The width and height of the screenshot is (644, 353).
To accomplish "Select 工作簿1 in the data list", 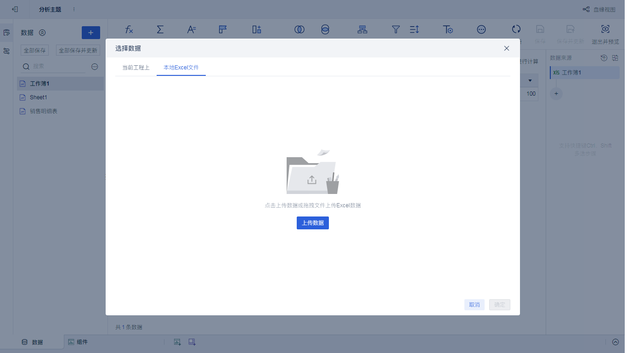I will coord(61,84).
